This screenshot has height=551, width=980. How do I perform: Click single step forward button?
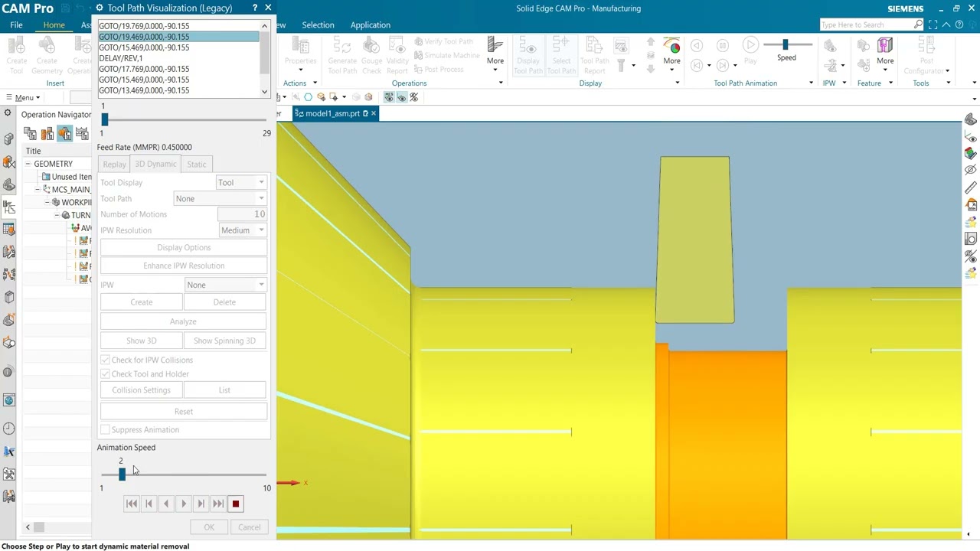[x=201, y=504]
